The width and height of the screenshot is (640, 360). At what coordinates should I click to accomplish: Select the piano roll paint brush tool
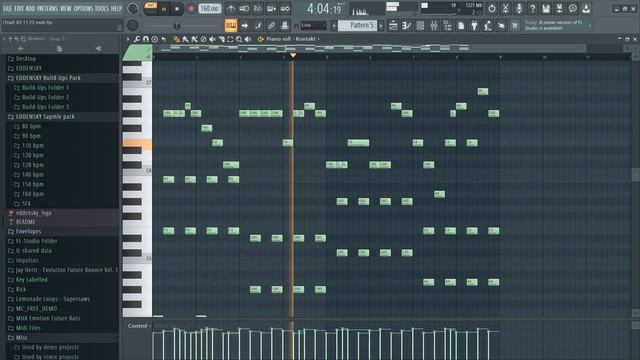pyautogui.click(x=185, y=39)
